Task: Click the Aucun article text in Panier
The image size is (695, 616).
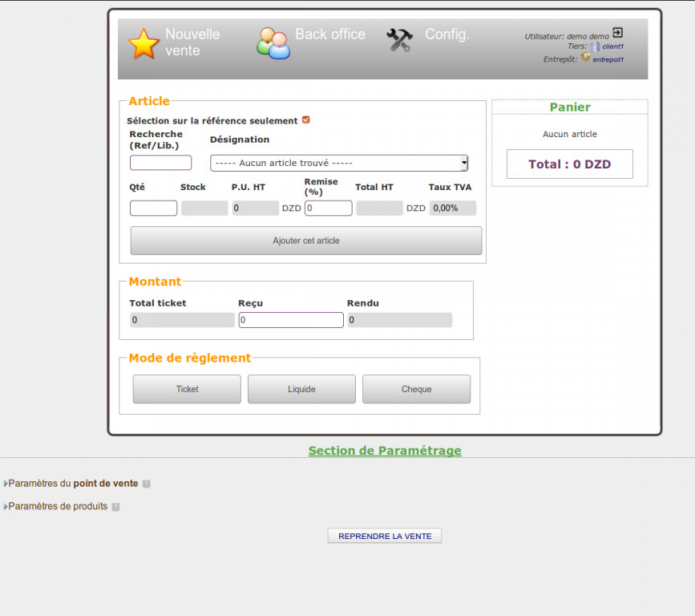Action: (x=570, y=134)
